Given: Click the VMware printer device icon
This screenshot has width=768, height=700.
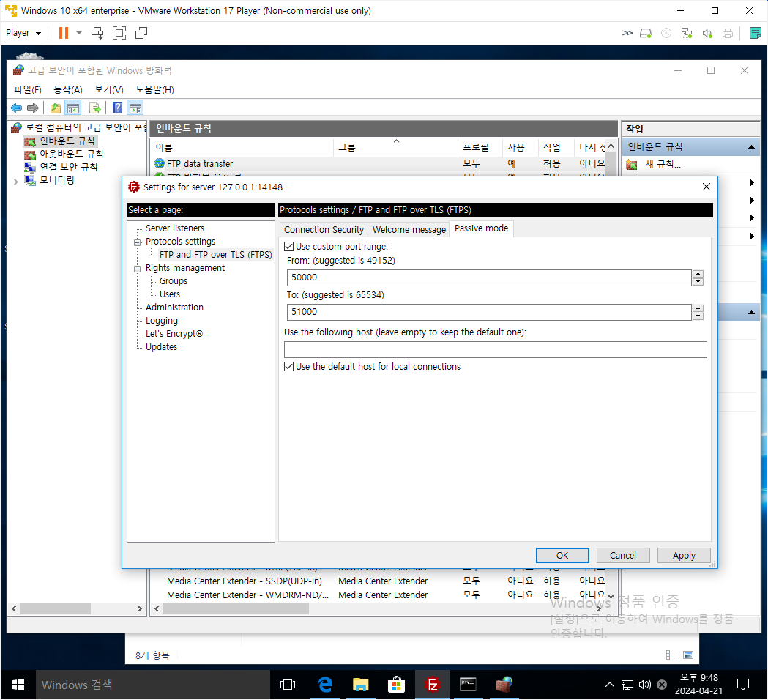Looking at the screenshot, I should point(728,33).
